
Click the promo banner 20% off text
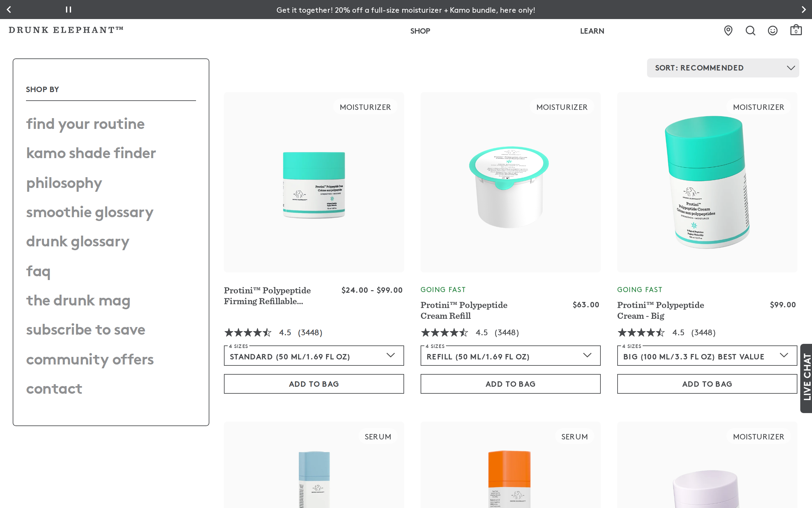coord(406,10)
